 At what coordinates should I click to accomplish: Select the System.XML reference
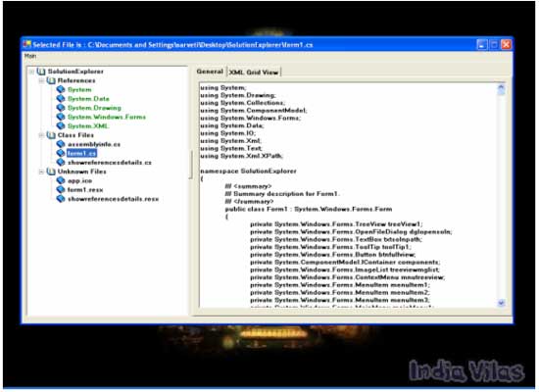88,125
